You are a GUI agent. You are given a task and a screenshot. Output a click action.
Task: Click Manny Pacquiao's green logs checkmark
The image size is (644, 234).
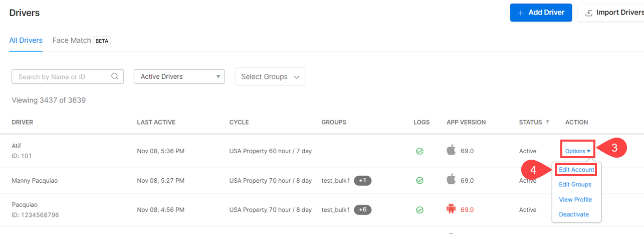420,180
